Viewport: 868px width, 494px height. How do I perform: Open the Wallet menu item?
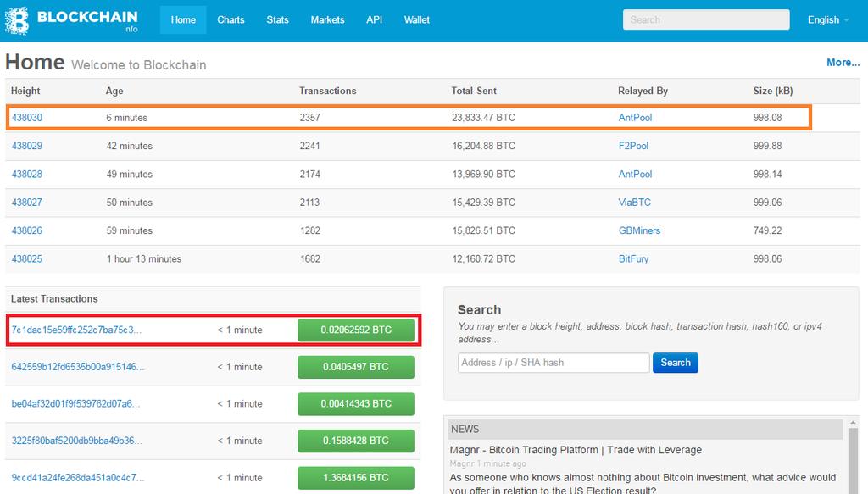(x=417, y=20)
